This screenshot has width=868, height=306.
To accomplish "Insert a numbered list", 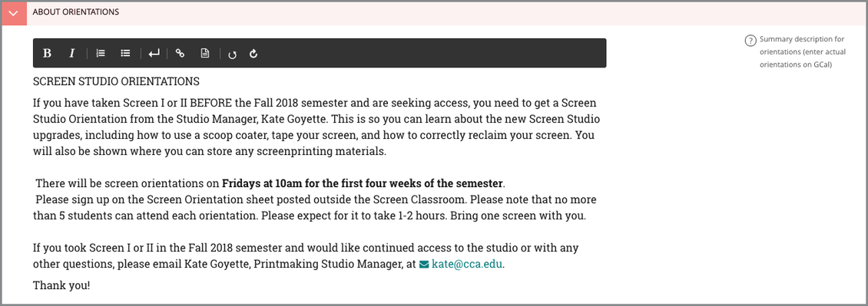I will 101,54.
